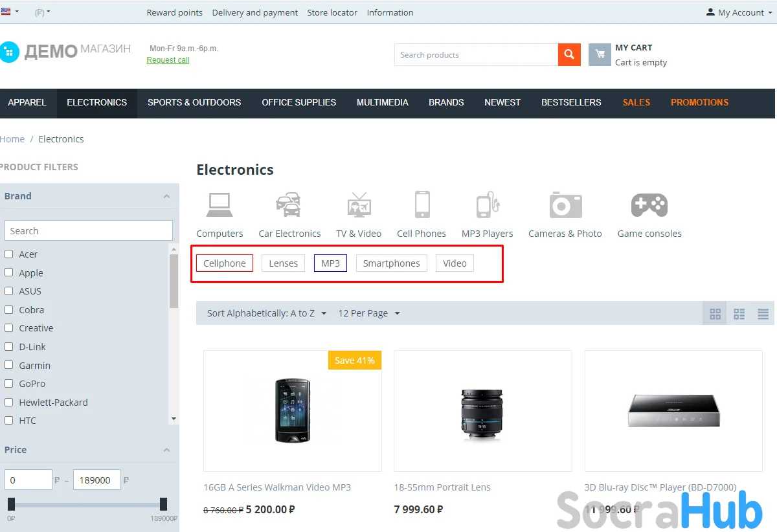Open the Sort Alphabetically dropdown

pyautogui.click(x=267, y=313)
